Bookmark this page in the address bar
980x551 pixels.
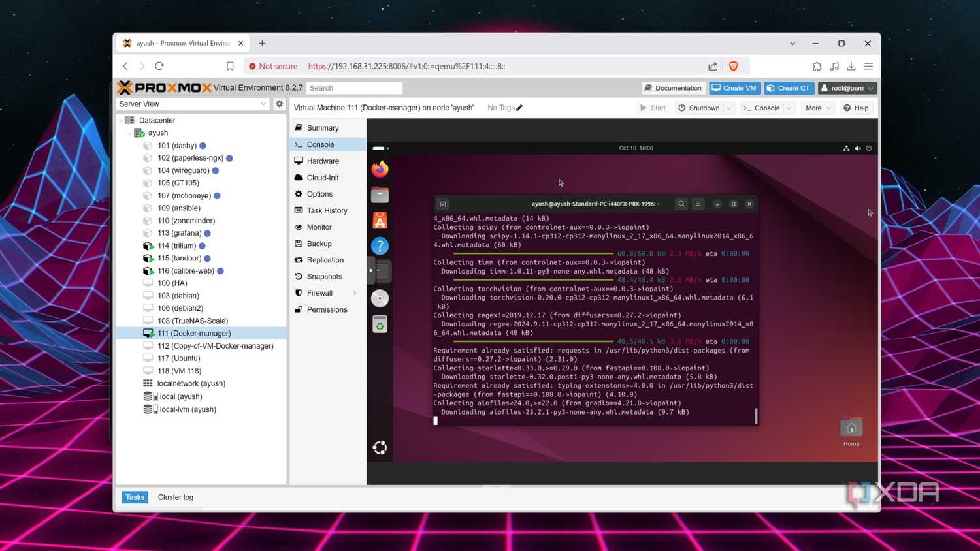(230, 66)
